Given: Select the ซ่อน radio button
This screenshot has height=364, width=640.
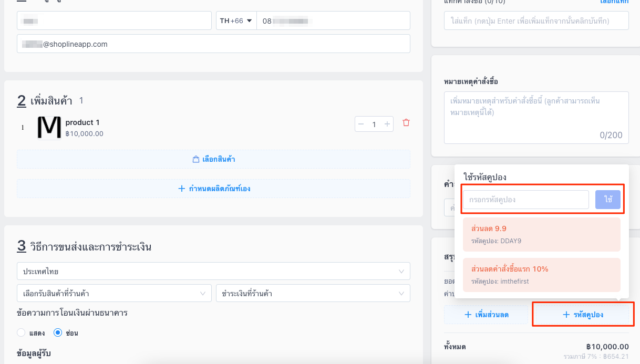Looking at the screenshot, I should tap(58, 332).
